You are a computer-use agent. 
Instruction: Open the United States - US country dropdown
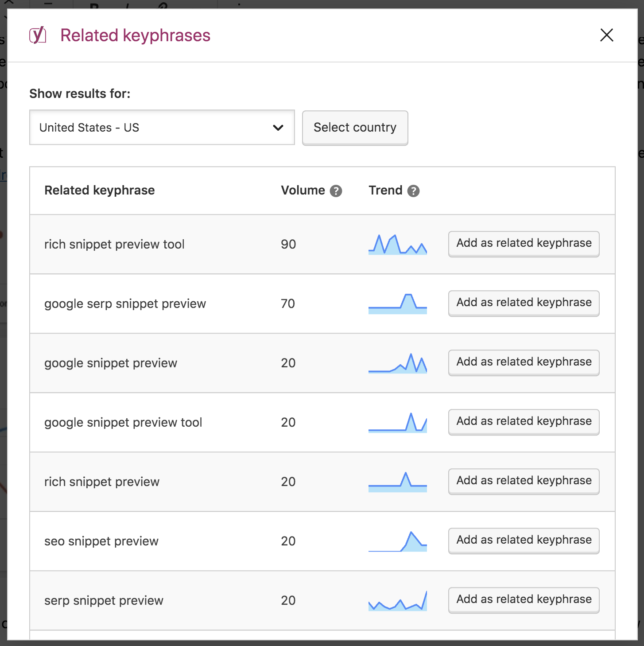click(x=162, y=128)
